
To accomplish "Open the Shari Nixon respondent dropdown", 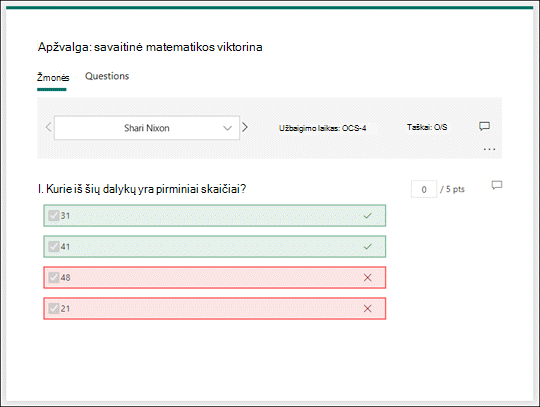I will click(147, 128).
